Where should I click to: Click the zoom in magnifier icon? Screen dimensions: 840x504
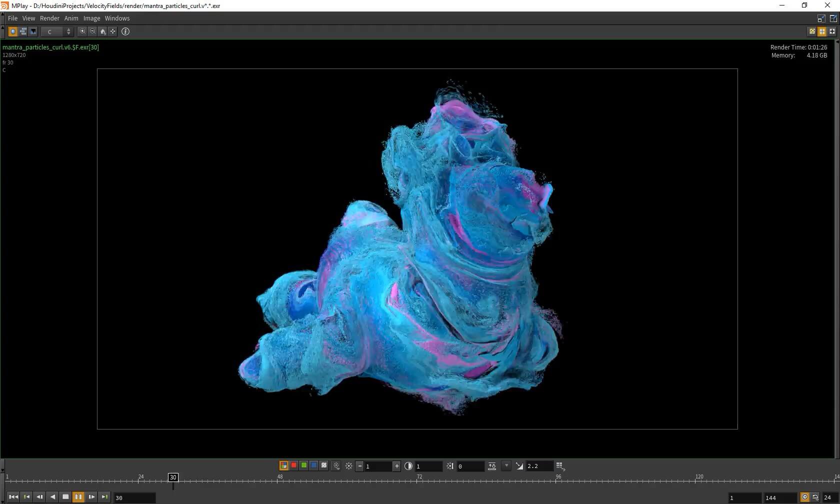[82, 31]
